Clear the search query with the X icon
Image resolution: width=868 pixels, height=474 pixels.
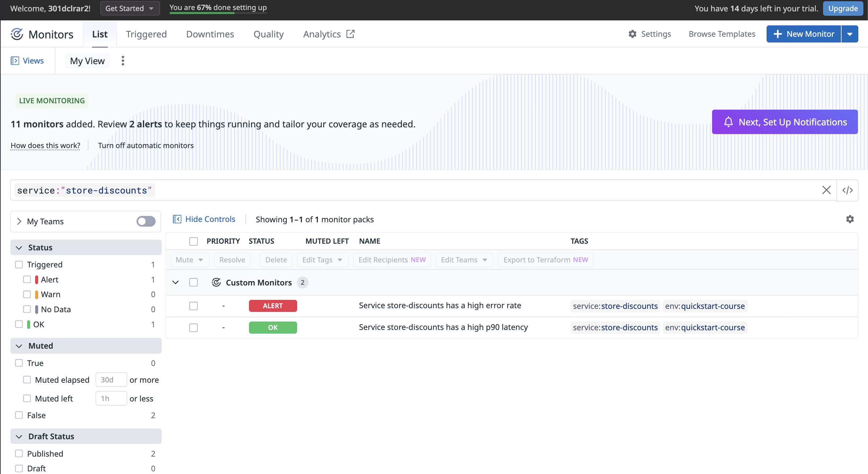coord(826,190)
